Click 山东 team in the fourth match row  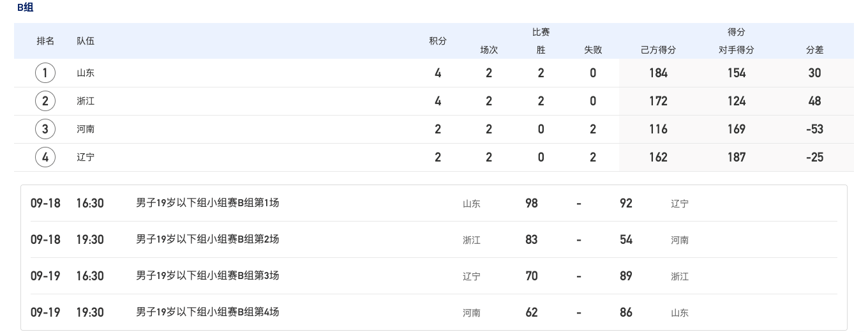point(680,313)
